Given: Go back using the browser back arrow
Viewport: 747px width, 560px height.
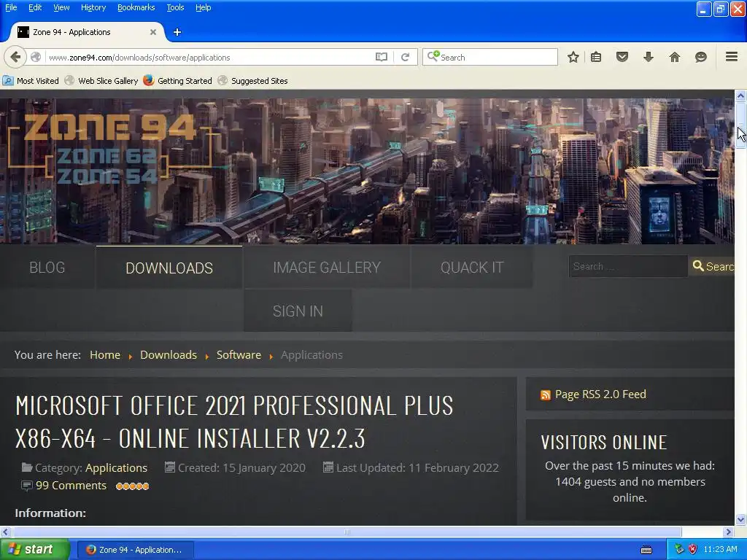Looking at the screenshot, I should coord(15,57).
